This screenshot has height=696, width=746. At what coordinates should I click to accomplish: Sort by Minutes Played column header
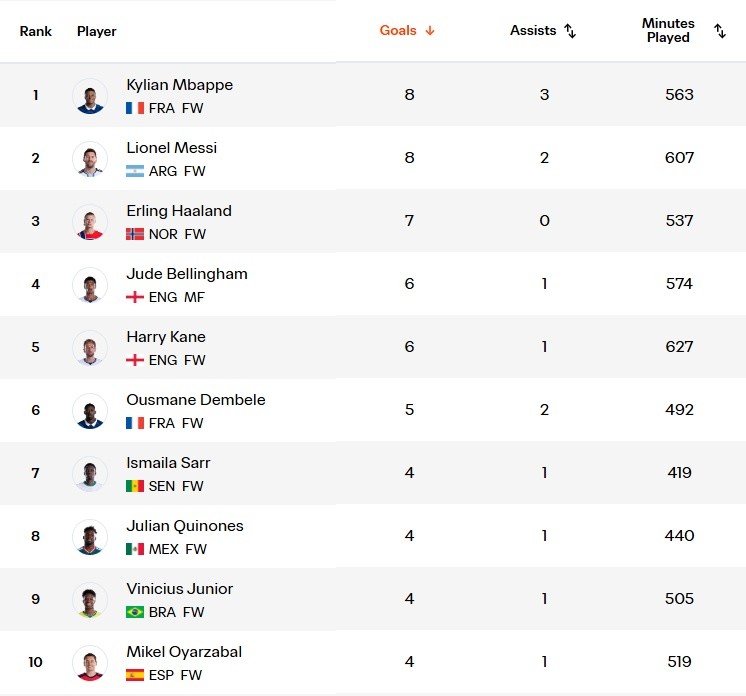tap(668, 30)
